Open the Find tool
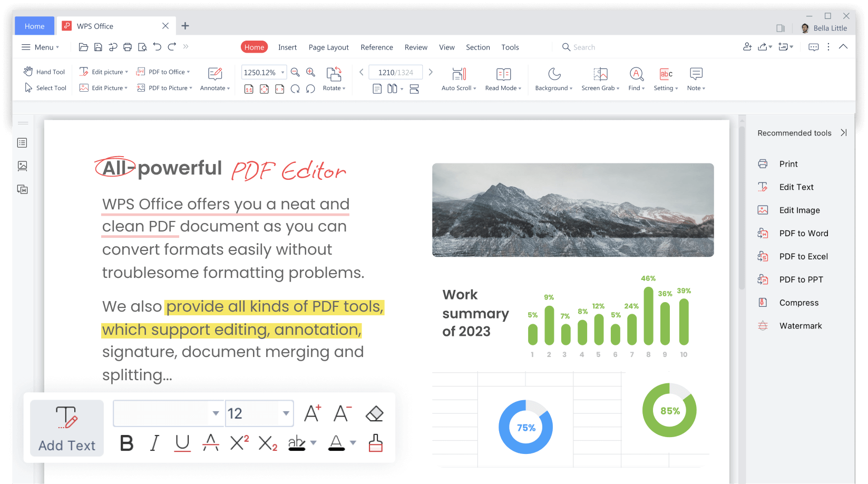868x484 pixels. 636,79
